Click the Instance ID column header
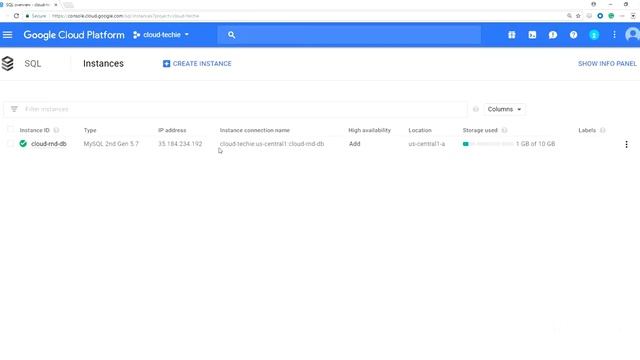Screen dimensions: 640x360 pos(34,130)
